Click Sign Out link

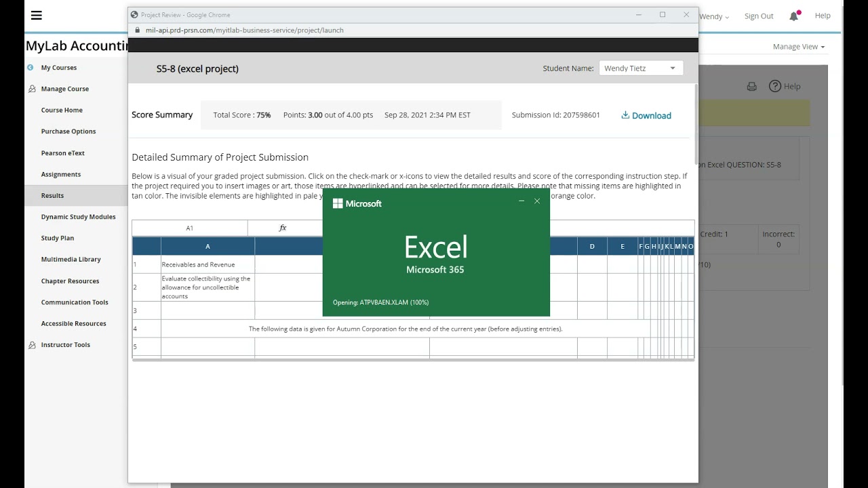[759, 16]
